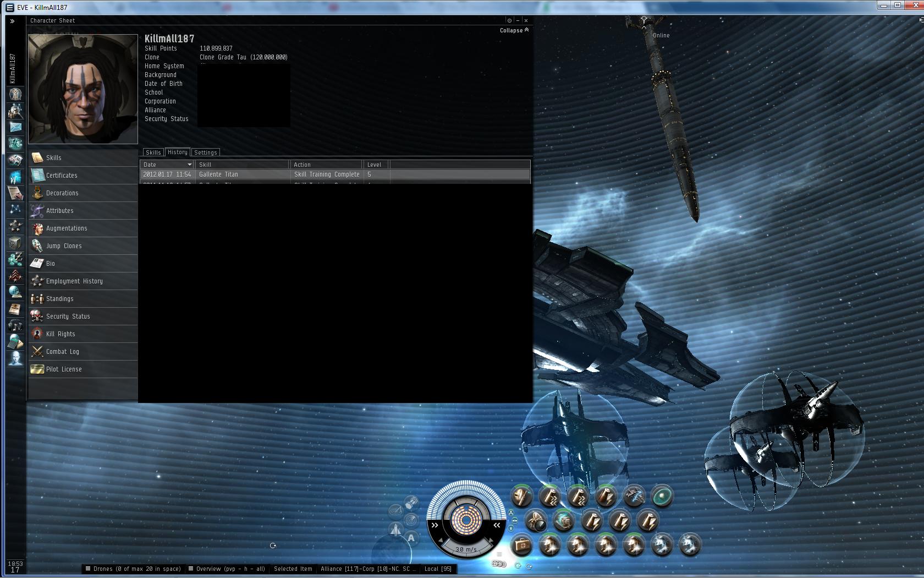Open the Assets cube icon
924x578 pixels.
tap(15, 243)
